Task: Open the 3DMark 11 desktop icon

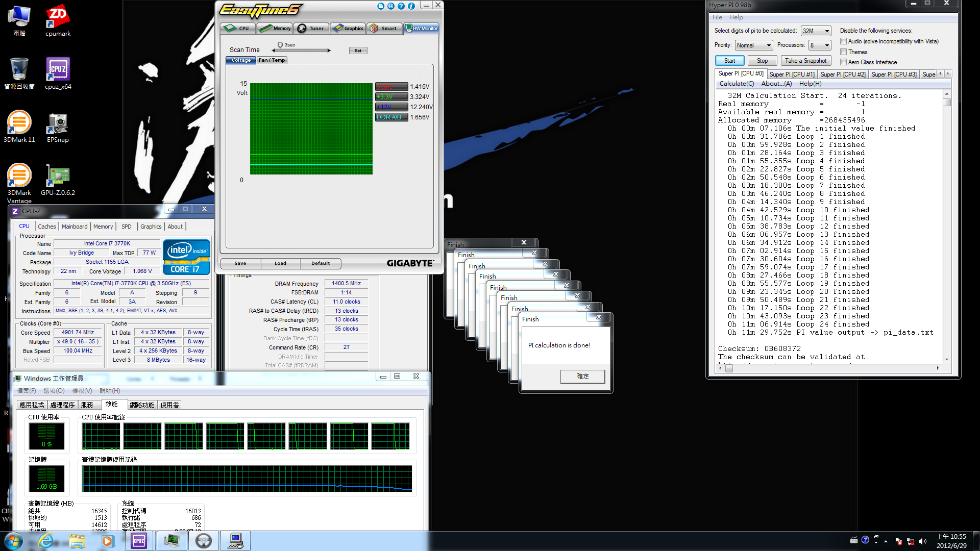Action: pyautogui.click(x=19, y=126)
